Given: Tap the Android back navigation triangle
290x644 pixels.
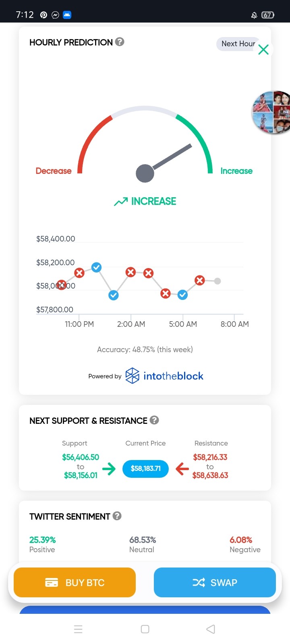Looking at the screenshot, I should (x=211, y=629).
